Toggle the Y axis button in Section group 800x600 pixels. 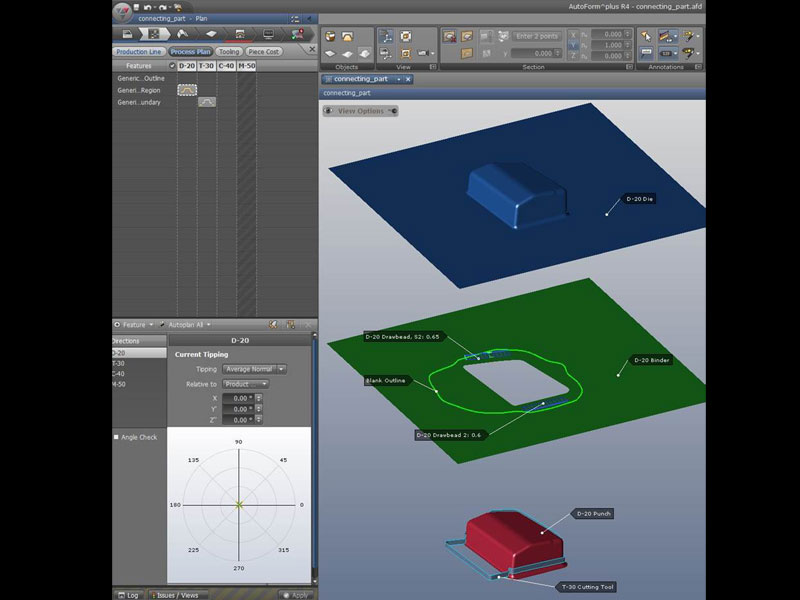(573, 45)
